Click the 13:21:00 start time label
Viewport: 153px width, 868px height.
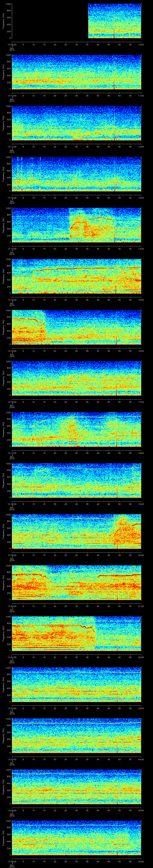tap(12, 657)
